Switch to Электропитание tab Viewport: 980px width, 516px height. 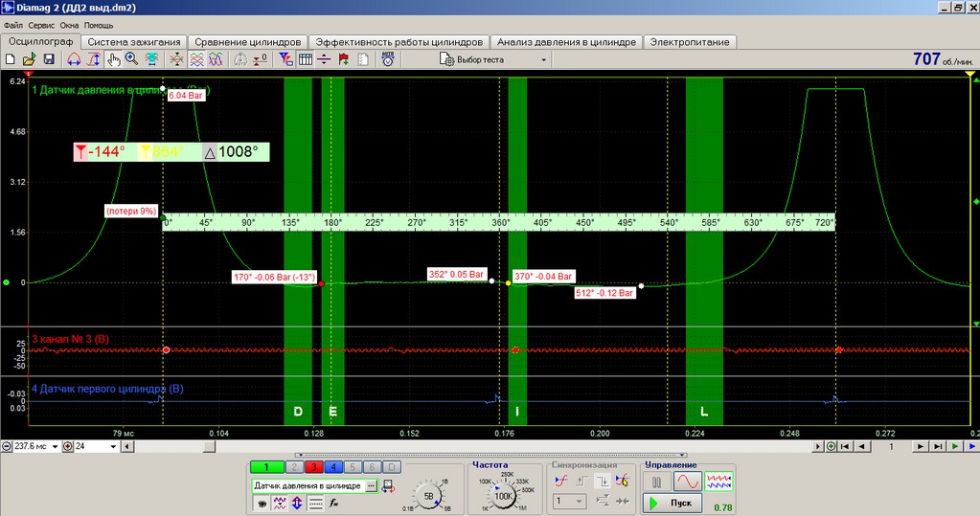690,42
